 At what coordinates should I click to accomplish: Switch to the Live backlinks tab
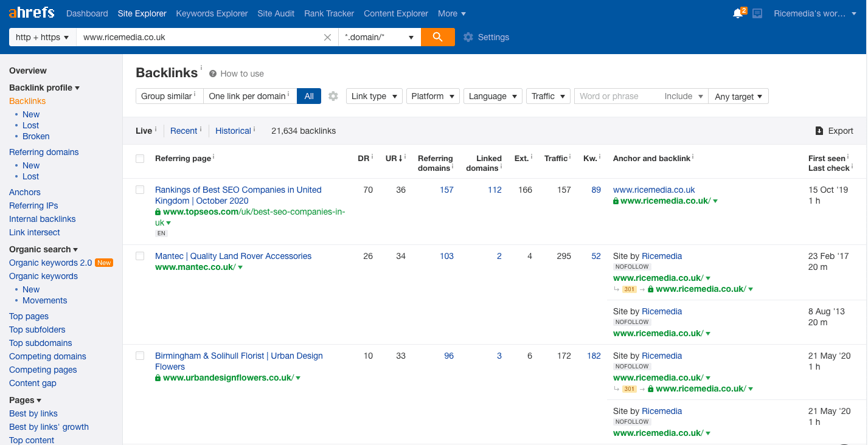144,131
